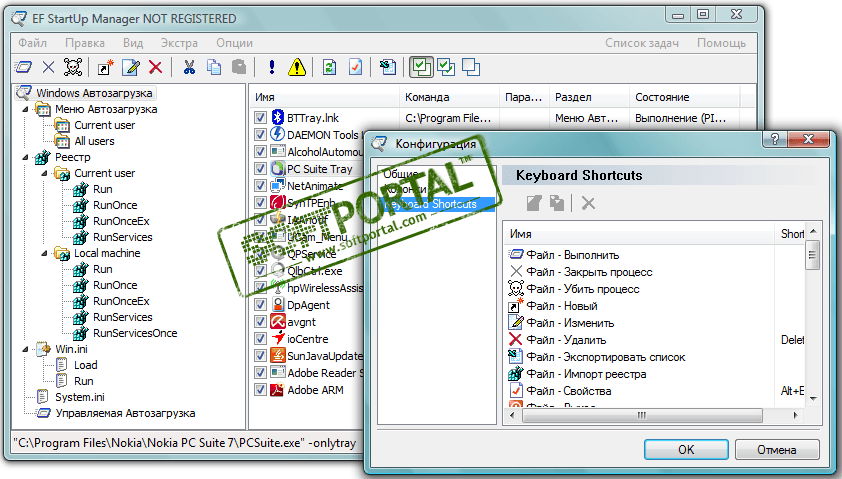Collapse the Реестр tree node
Screen dimensions: 842x479
(25, 157)
